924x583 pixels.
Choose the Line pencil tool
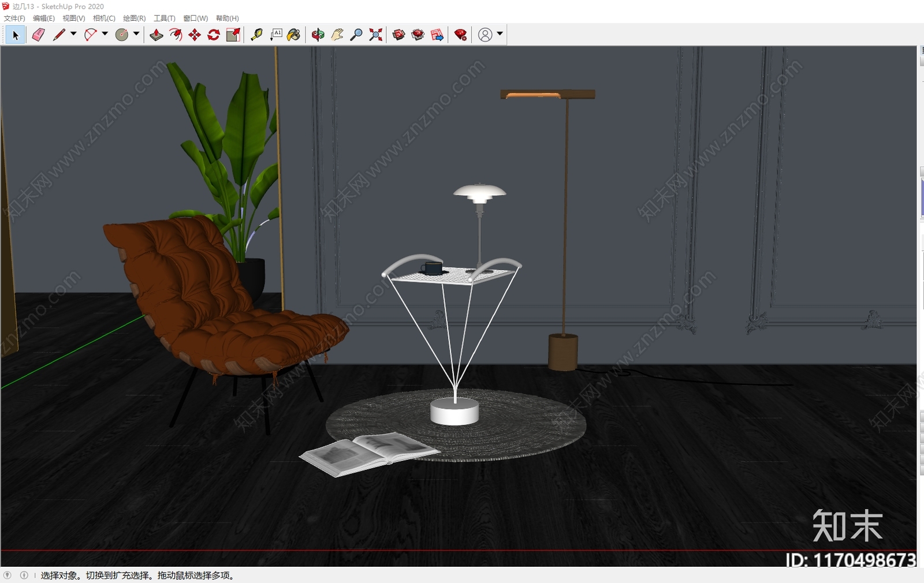[x=59, y=35]
